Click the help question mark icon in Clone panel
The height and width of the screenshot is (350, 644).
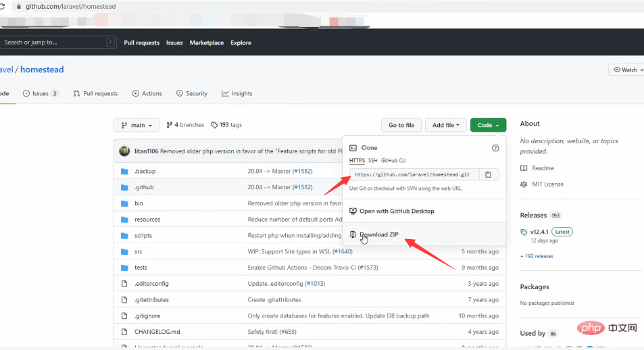495,147
